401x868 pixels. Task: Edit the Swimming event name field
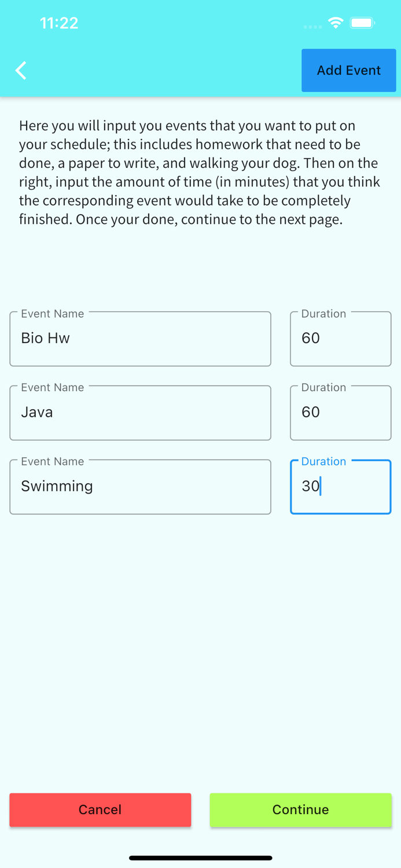140,487
